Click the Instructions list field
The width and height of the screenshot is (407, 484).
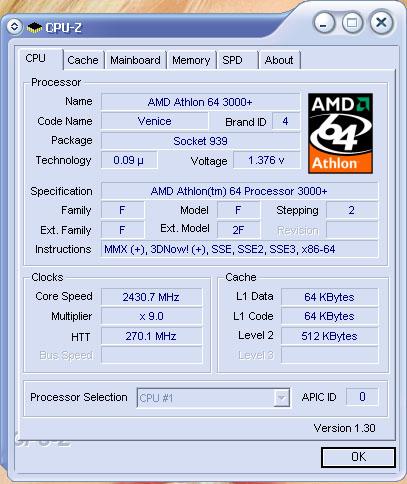(x=240, y=249)
